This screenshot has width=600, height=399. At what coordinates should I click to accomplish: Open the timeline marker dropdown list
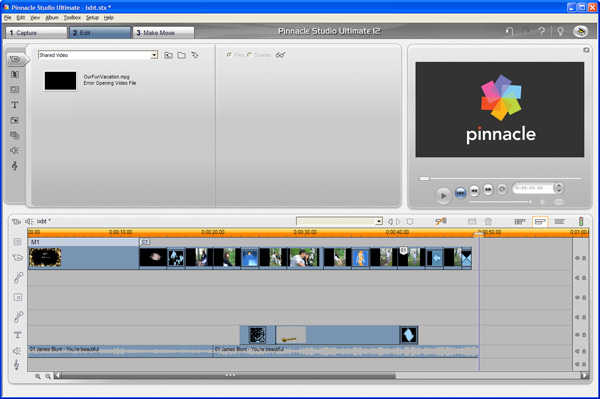tap(378, 221)
